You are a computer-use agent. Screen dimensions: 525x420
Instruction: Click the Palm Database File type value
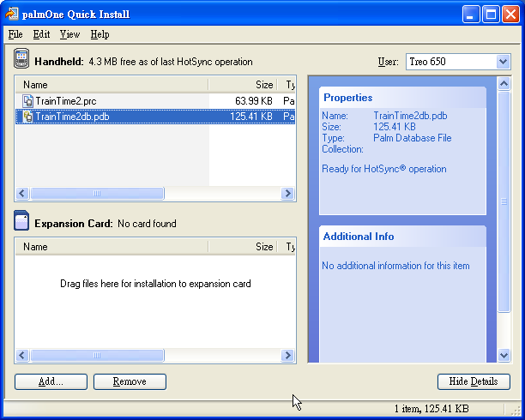pos(412,138)
